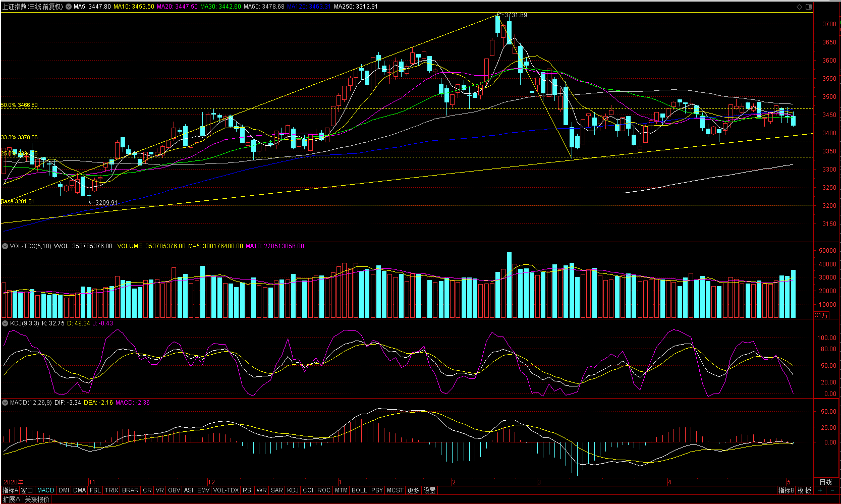Zoom in chart with plus button
This screenshot has height=504, width=841.
pyautogui.click(x=820, y=490)
